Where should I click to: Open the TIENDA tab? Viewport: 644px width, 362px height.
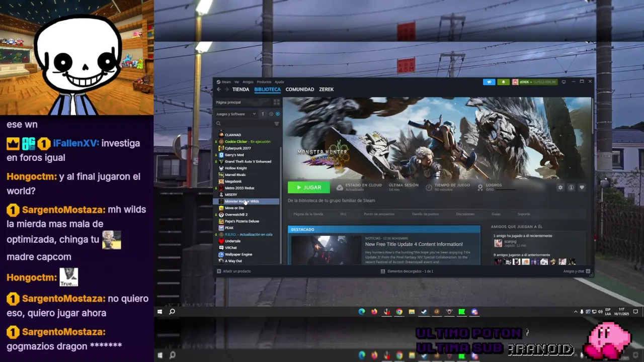pos(240,89)
